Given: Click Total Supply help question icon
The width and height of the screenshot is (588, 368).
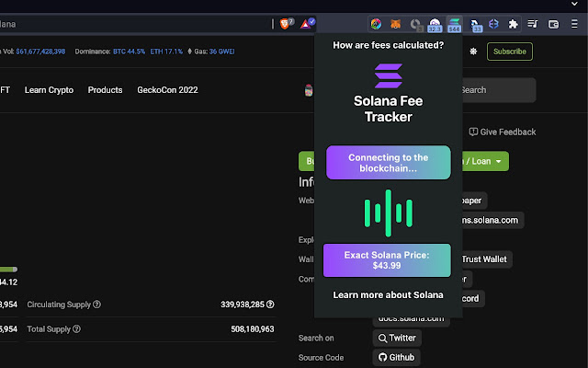Looking at the screenshot, I should [x=76, y=329].
